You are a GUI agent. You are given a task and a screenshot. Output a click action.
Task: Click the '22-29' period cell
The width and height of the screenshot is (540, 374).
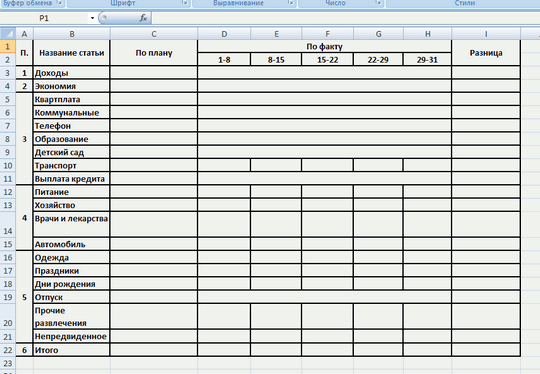point(378,60)
